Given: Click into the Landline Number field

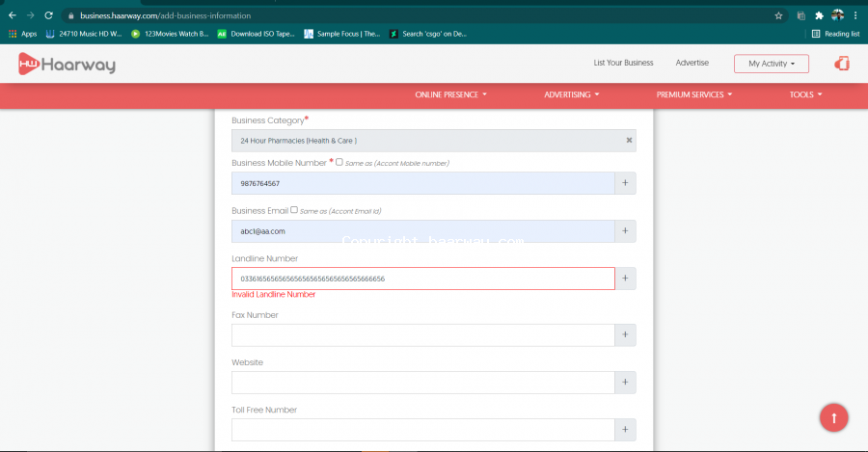Looking at the screenshot, I should tap(422, 279).
